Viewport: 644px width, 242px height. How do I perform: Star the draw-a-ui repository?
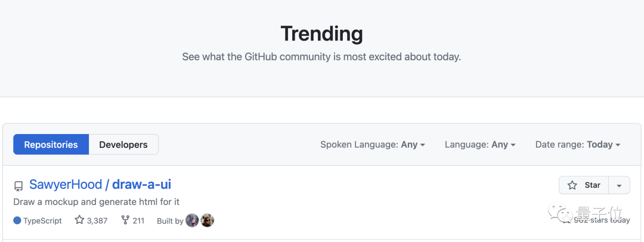pyautogui.click(x=583, y=185)
